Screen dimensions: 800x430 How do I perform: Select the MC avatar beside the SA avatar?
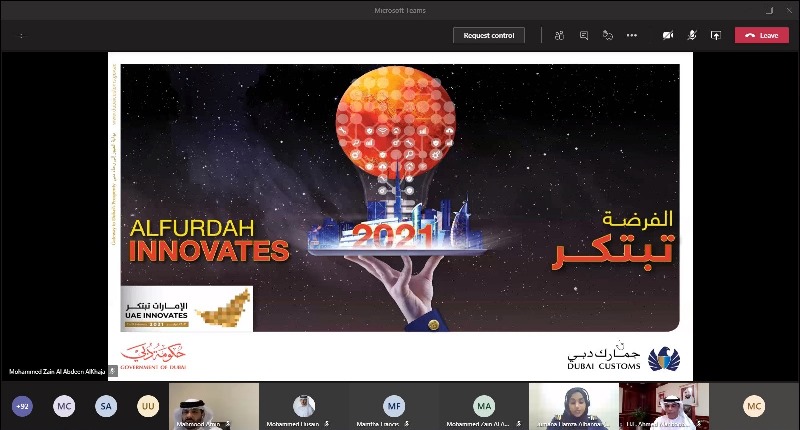pyautogui.click(x=64, y=406)
